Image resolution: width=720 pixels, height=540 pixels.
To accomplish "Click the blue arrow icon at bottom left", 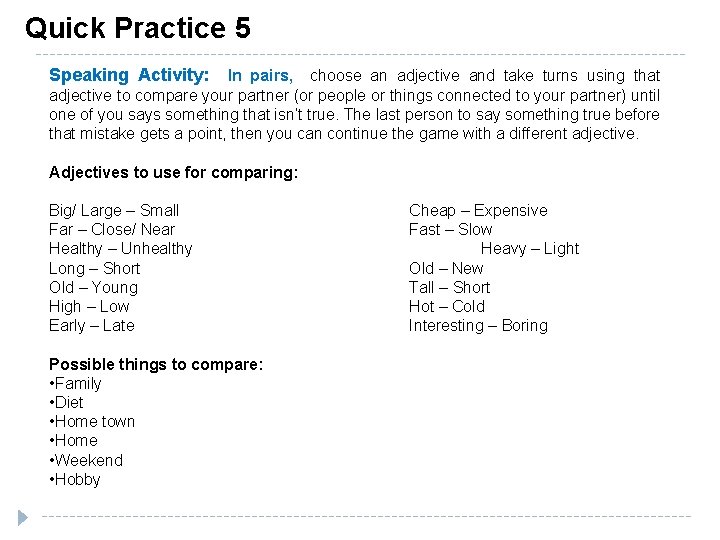I will 23,516.
